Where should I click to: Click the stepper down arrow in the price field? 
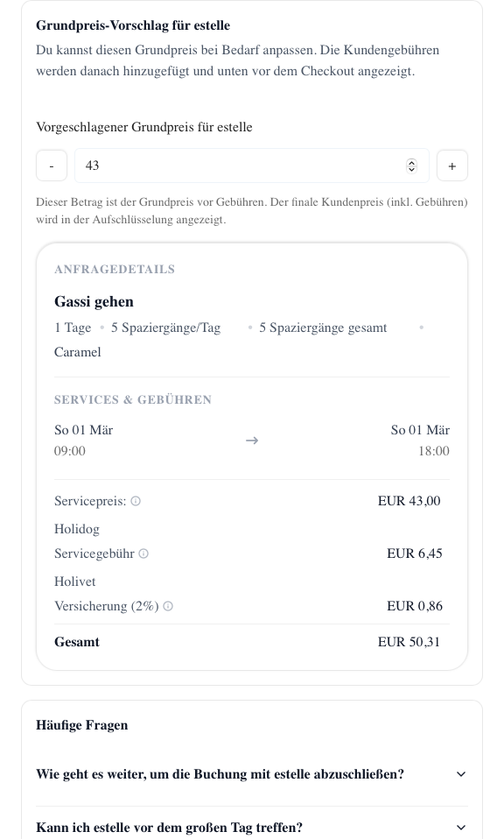coord(411,169)
